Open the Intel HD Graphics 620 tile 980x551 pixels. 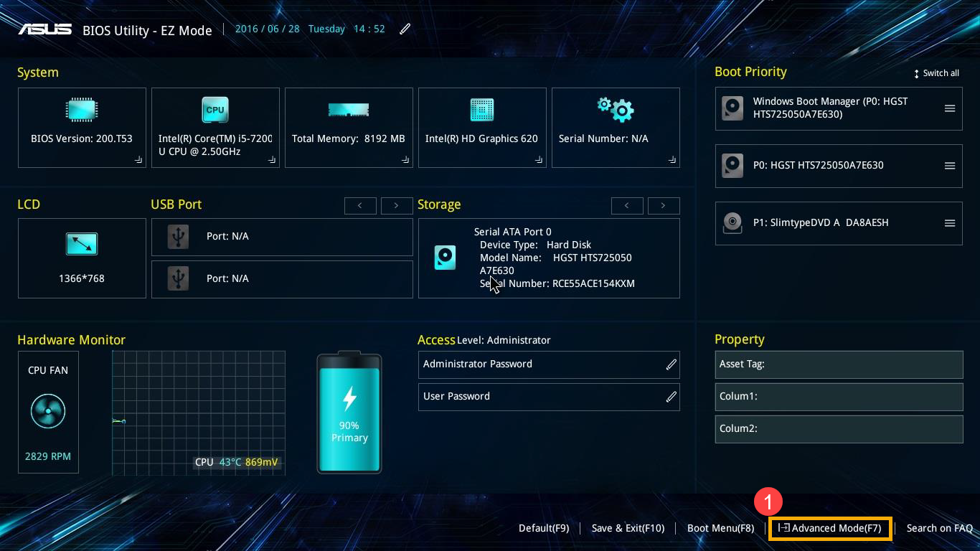click(x=481, y=127)
